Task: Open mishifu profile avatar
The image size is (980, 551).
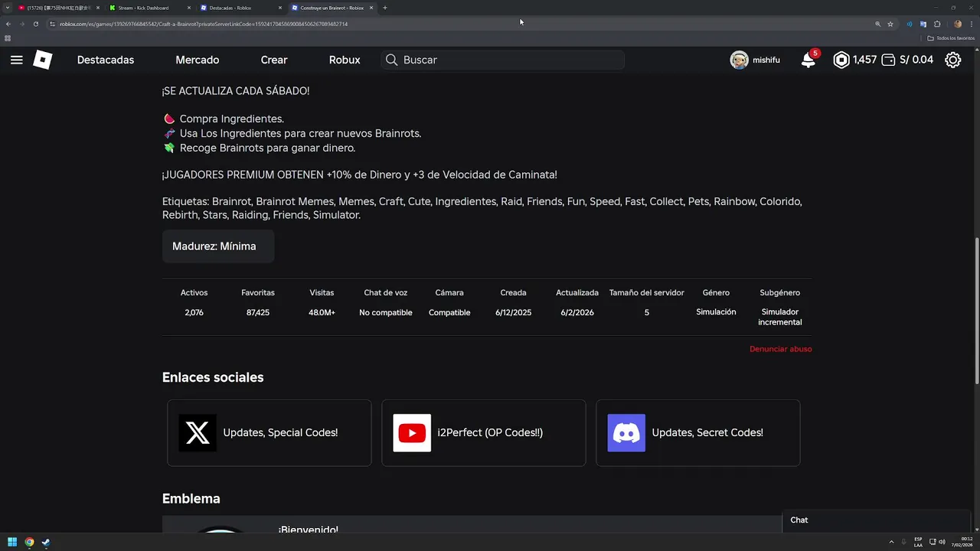Action: click(x=739, y=60)
